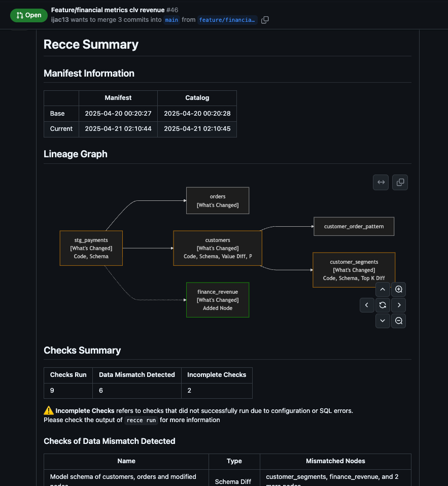
Task: Pan the lineage graph left
Action: tap(367, 305)
